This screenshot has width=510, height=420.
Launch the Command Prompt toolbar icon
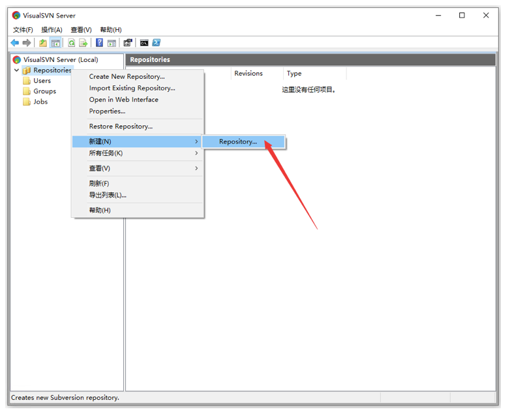click(x=144, y=43)
